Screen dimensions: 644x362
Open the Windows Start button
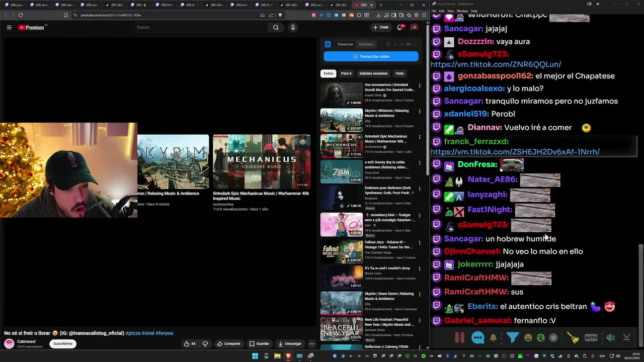(255, 356)
